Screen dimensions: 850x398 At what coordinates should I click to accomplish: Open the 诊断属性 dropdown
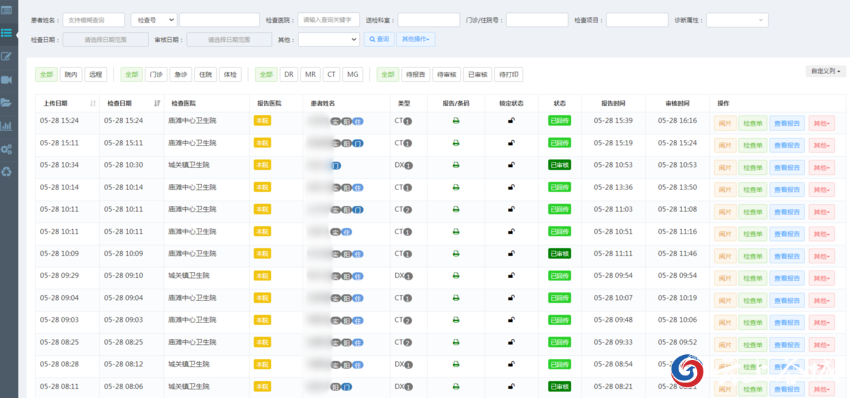[737, 20]
